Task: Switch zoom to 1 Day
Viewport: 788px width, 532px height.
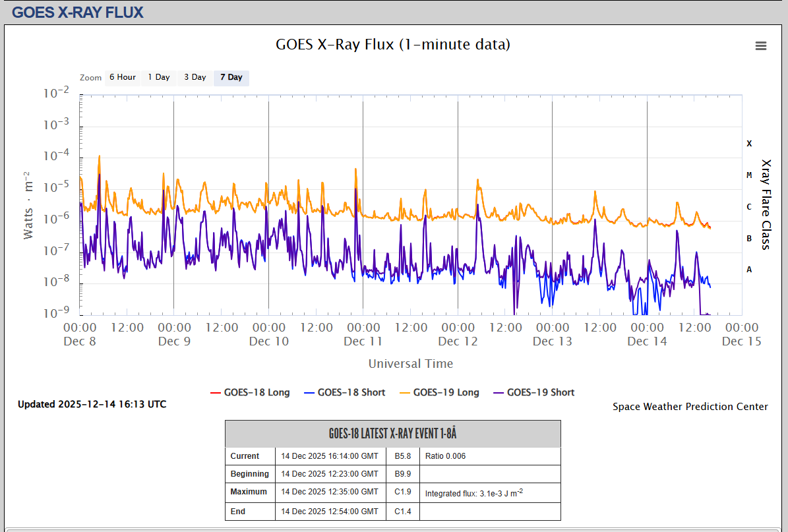Action: pyautogui.click(x=158, y=78)
